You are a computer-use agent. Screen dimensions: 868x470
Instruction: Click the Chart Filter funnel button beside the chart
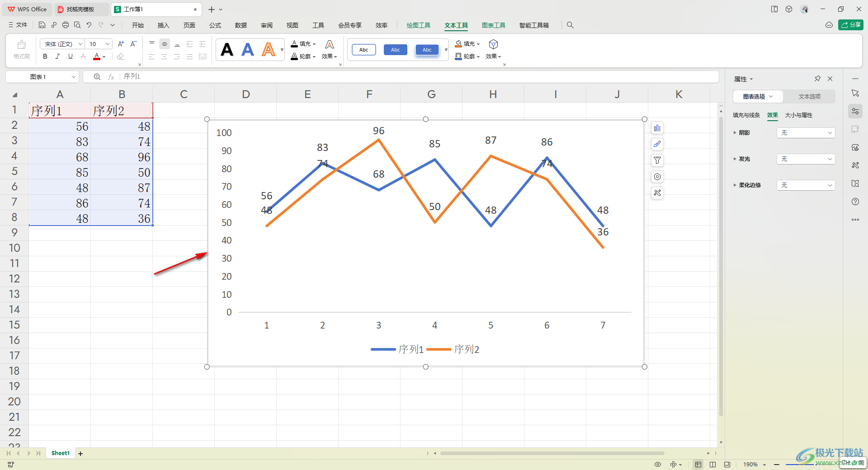[657, 160]
